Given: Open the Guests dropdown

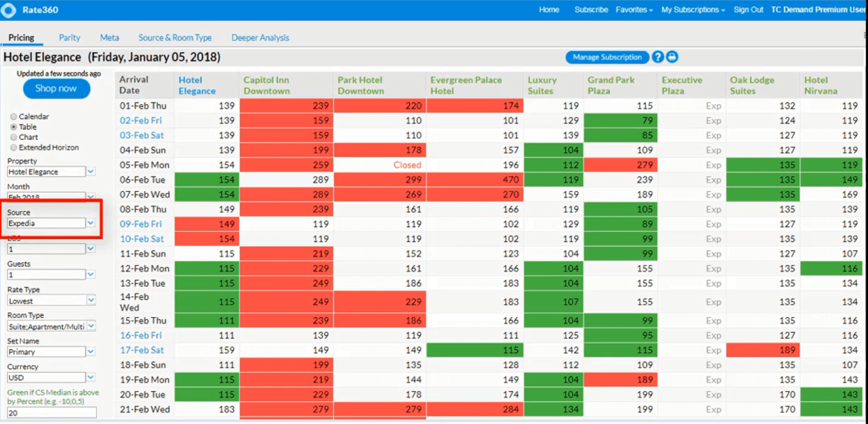Looking at the screenshot, I should point(51,274).
